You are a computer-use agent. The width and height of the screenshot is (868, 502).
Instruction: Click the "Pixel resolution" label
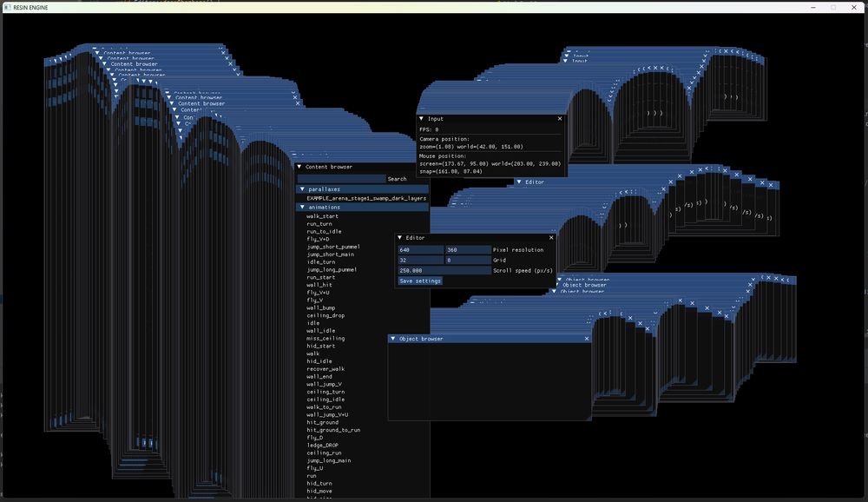pyautogui.click(x=518, y=250)
